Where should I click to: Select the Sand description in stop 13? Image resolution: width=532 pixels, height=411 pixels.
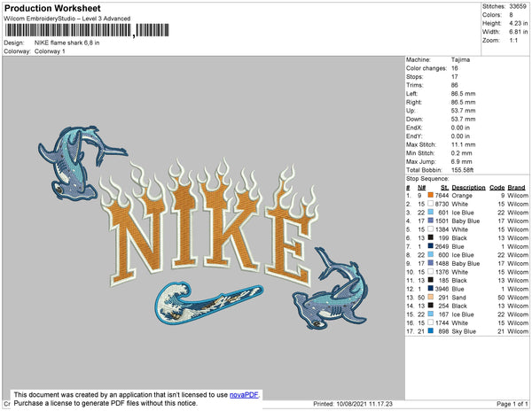coord(458,297)
